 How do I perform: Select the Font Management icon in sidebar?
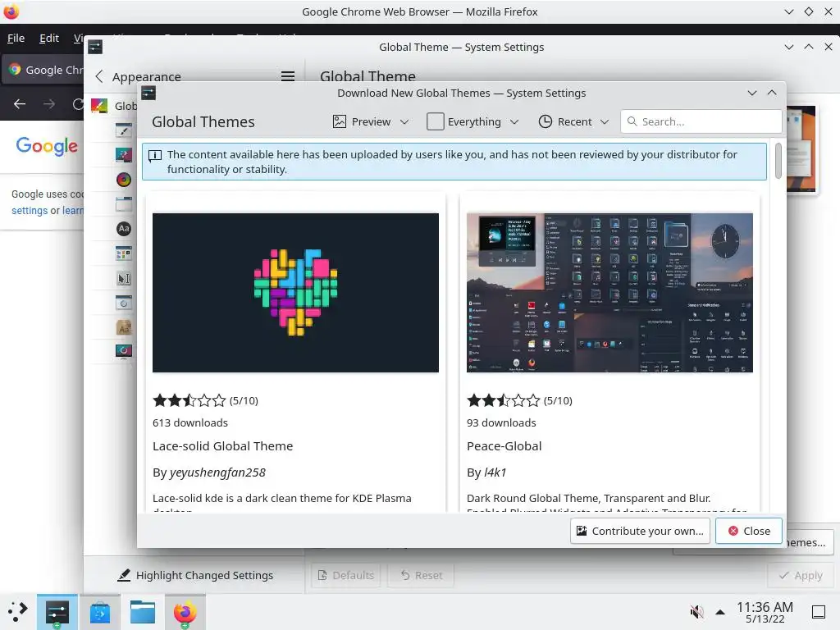coord(124,327)
